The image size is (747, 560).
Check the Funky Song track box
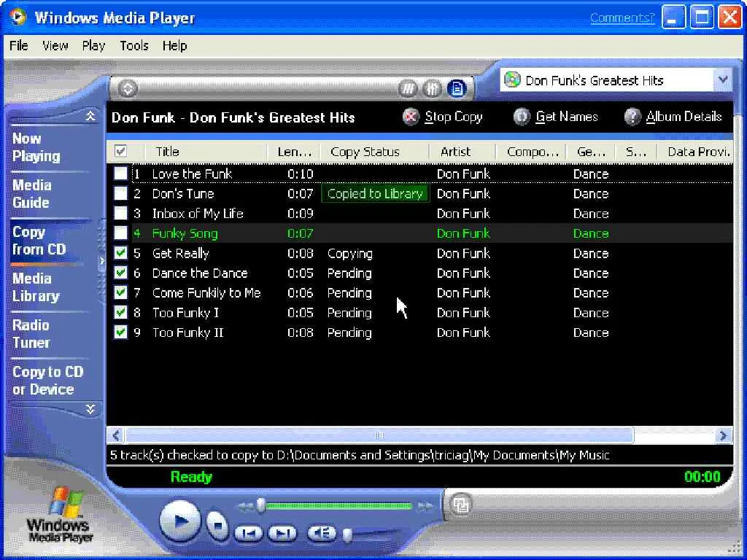[120, 233]
